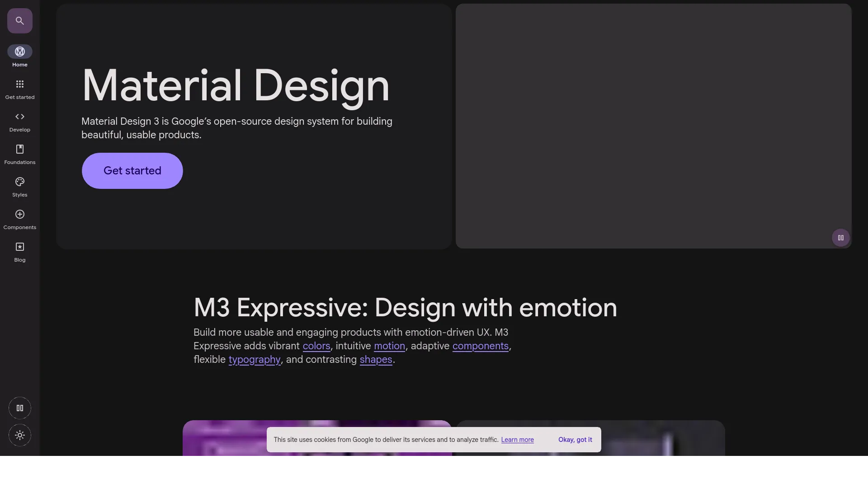Click the Blog navigation label
This screenshot has height=488, width=868.
[20, 260]
